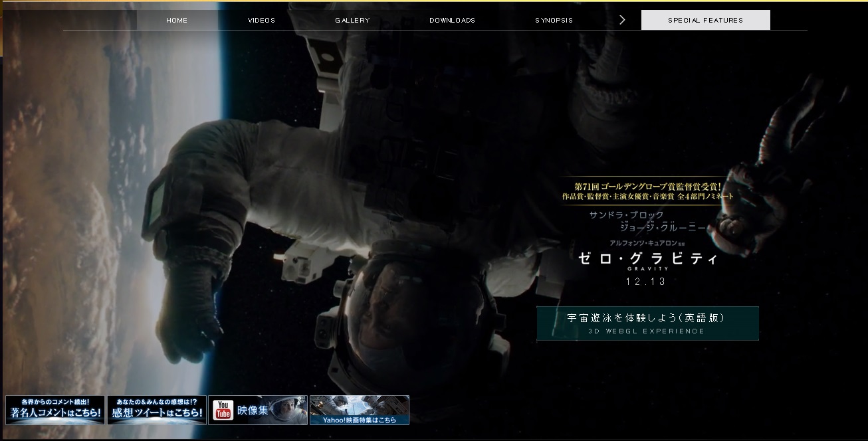Viewport: 868px width, 441px height.
Task: Open the SPECIAL FEATURES tab
Action: click(x=706, y=20)
